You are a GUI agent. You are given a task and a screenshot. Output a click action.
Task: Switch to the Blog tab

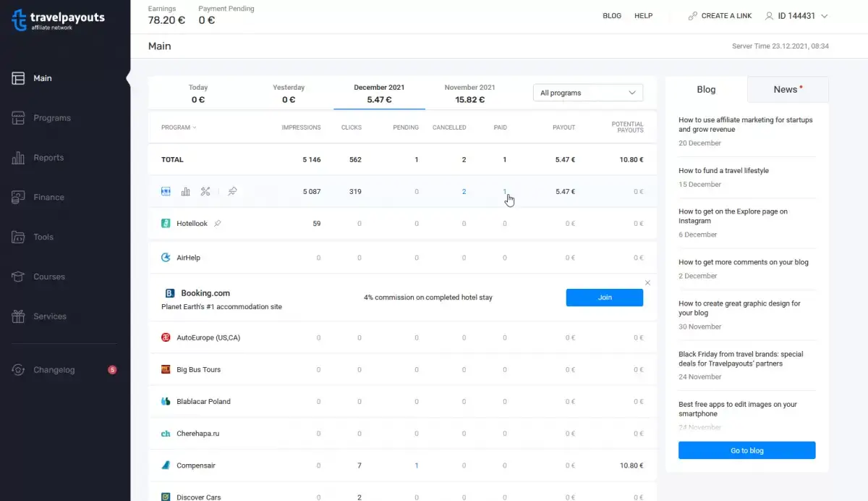click(x=706, y=89)
